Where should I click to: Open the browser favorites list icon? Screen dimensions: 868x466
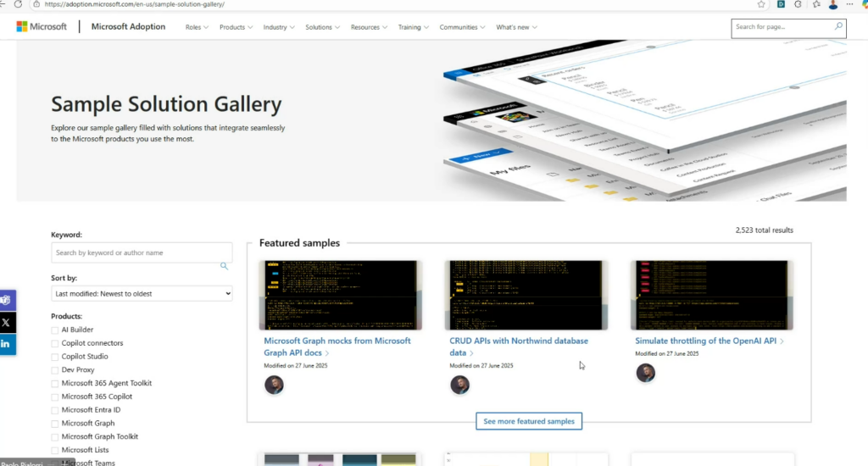pos(816,4)
